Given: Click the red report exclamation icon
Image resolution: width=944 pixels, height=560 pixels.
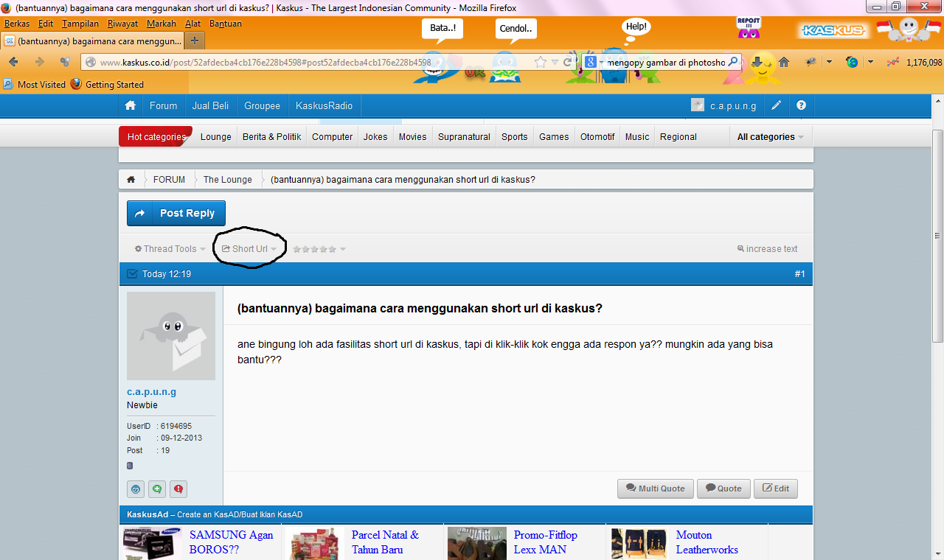Looking at the screenshot, I should pyautogui.click(x=178, y=488).
